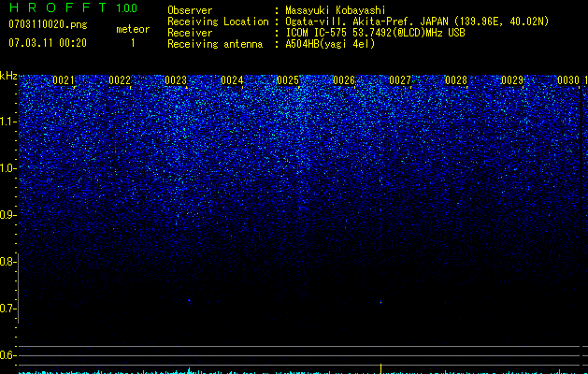Click the 0.9 kHz axis label

click(7, 215)
